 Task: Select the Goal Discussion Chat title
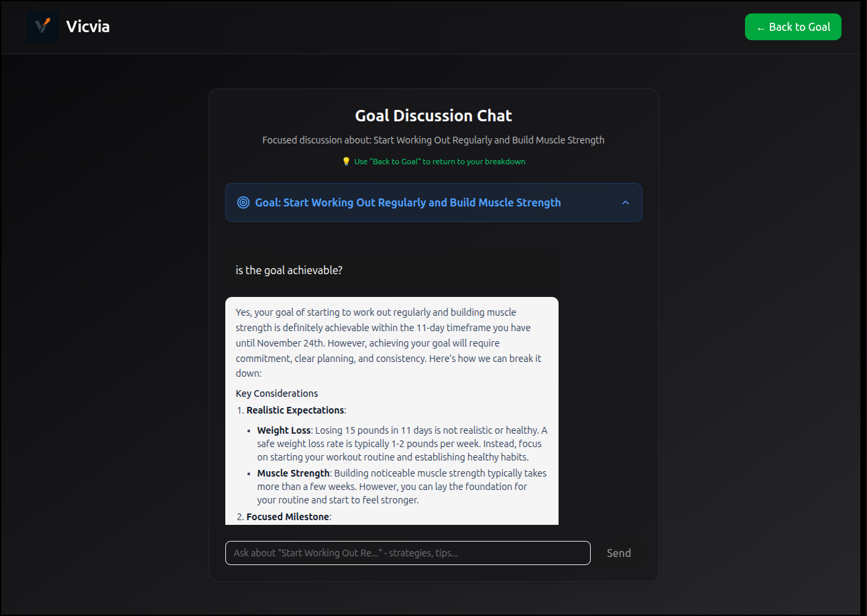coord(433,115)
